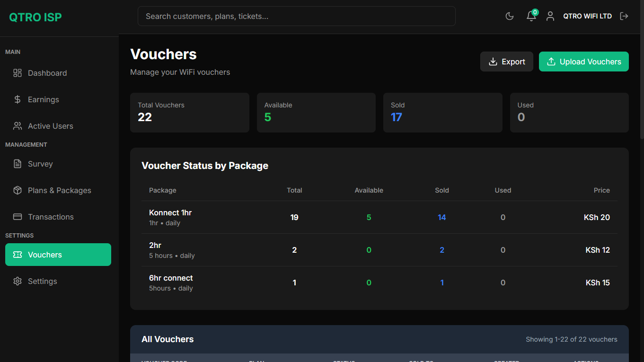Click the Active Users people icon
644x362 pixels.
click(18, 126)
